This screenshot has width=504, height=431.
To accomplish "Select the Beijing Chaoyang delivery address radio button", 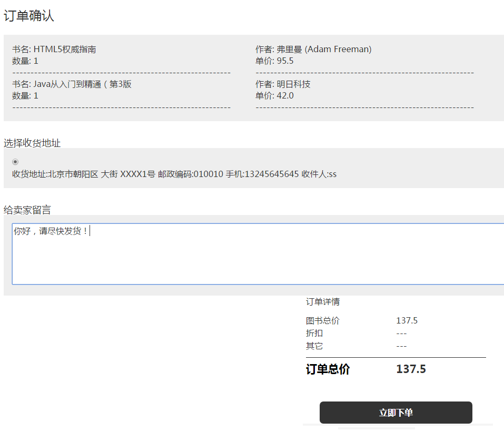I will [15, 162].
